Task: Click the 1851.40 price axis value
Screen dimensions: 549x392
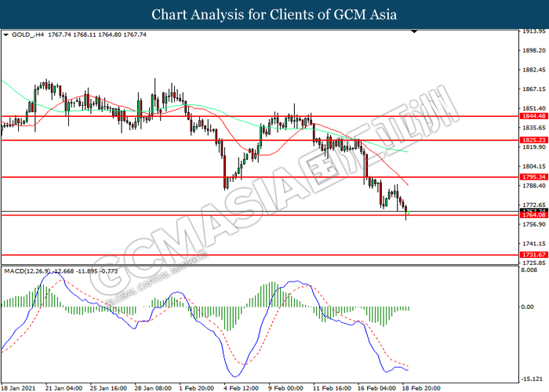Action: click(x=534, y=108)
